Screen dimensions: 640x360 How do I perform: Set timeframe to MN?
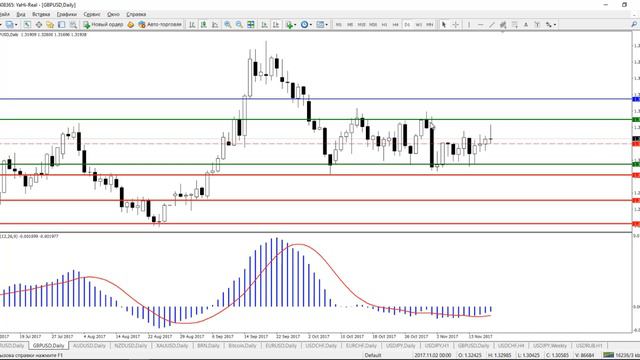[430, 24]
